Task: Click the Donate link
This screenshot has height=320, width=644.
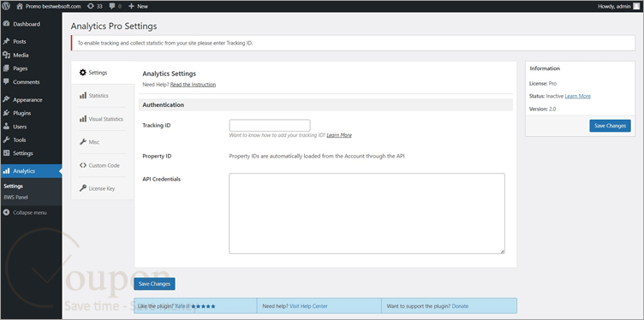Action: [460, 306]
